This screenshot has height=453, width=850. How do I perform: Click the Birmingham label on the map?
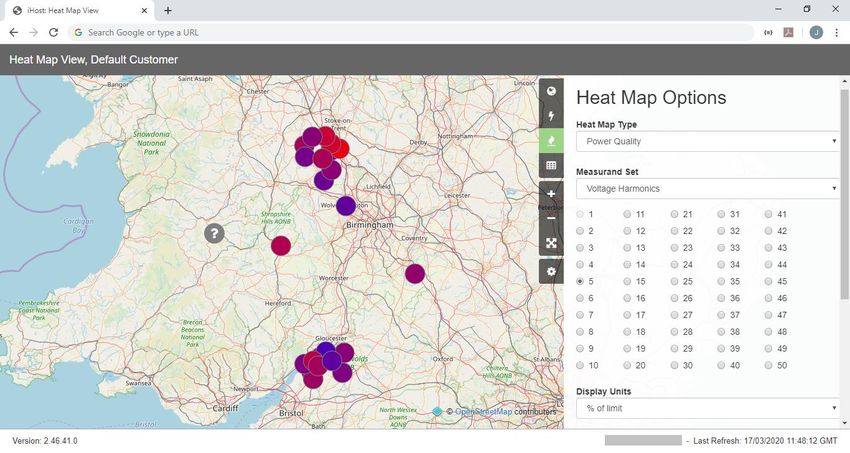coord(370,225)
